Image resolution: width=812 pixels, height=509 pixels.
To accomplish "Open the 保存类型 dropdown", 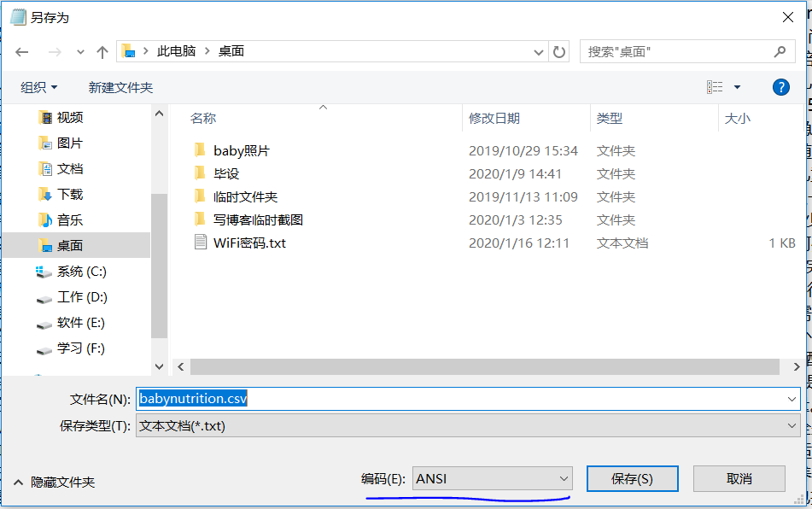I will click(468, 425).
